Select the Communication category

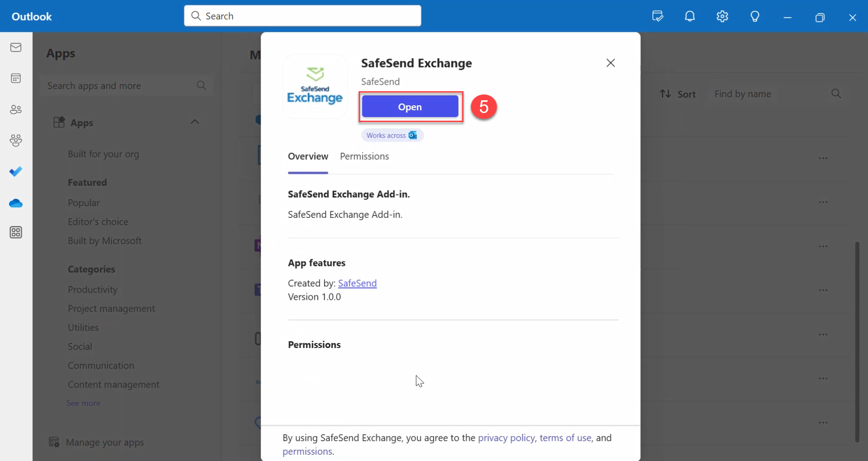tap(101, 366)
